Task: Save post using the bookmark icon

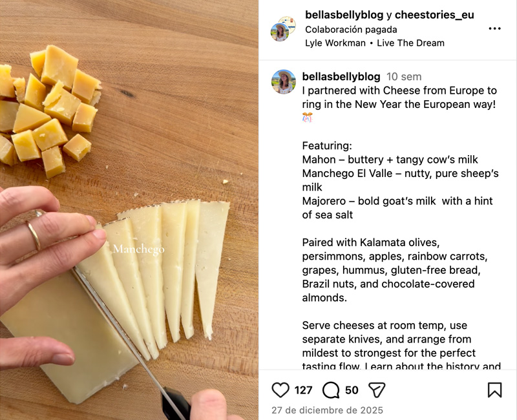Action: 494,390
